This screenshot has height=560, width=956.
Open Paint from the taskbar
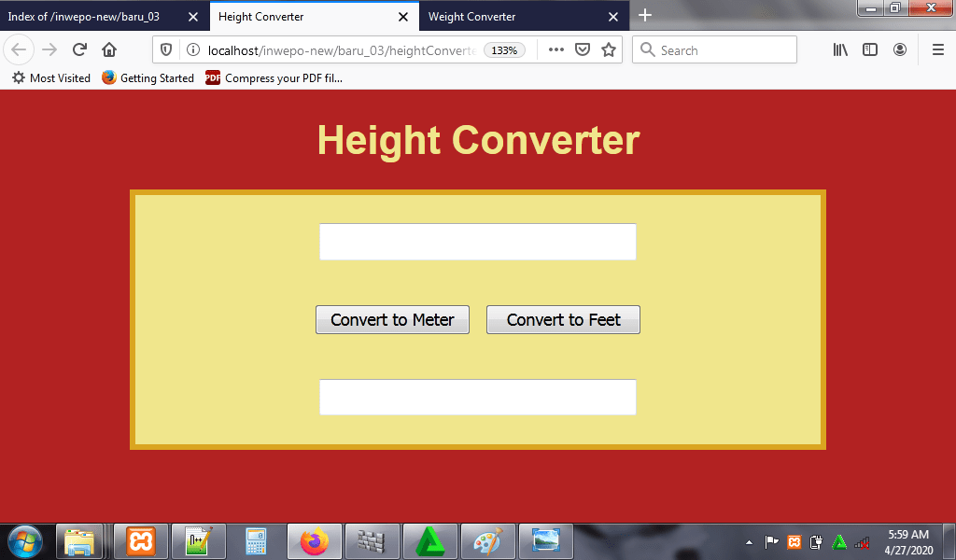point(487,541)
